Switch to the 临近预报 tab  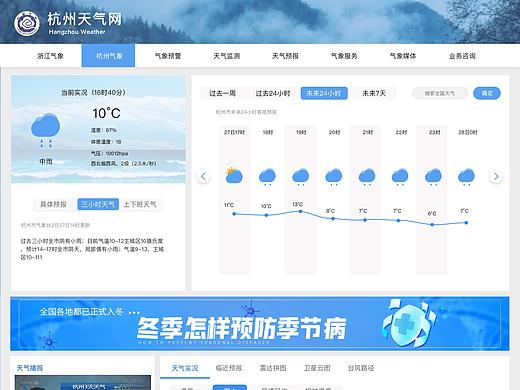point(229,368)
